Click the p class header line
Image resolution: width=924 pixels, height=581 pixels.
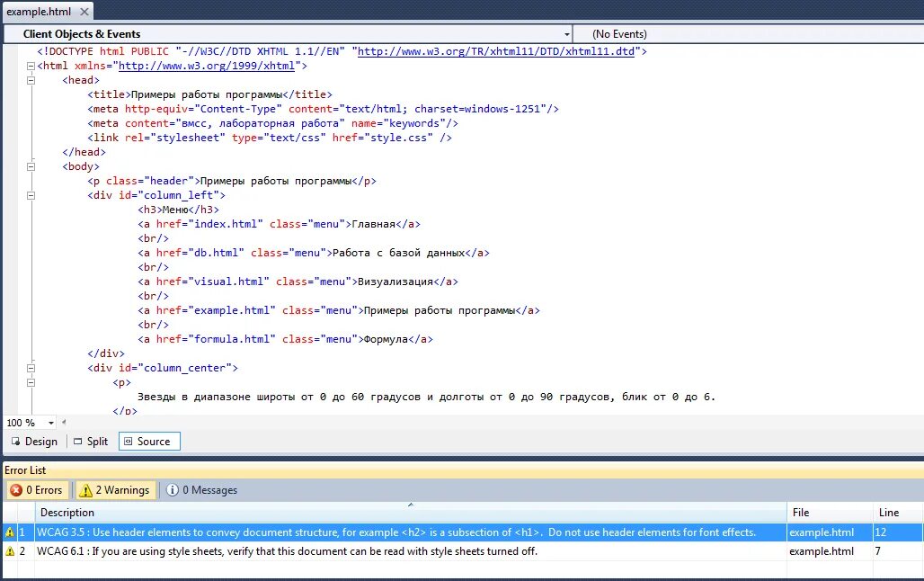(232, 181)
